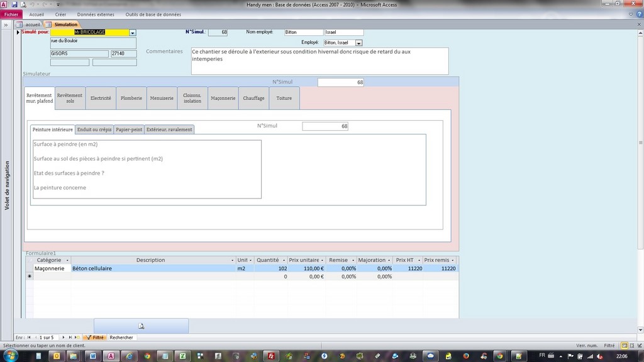Go to the next record using navigation arrow

pyautogui.click(x=64, y=337)
